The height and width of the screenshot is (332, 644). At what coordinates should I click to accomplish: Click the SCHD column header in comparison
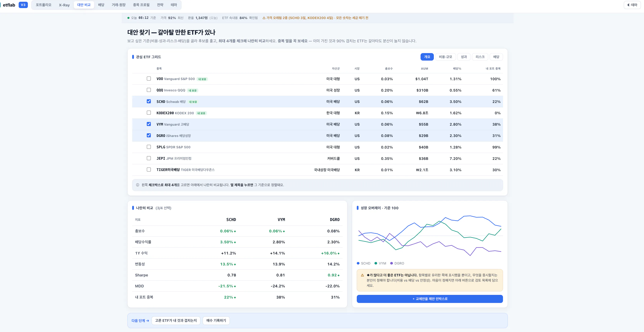pos(231,220)
